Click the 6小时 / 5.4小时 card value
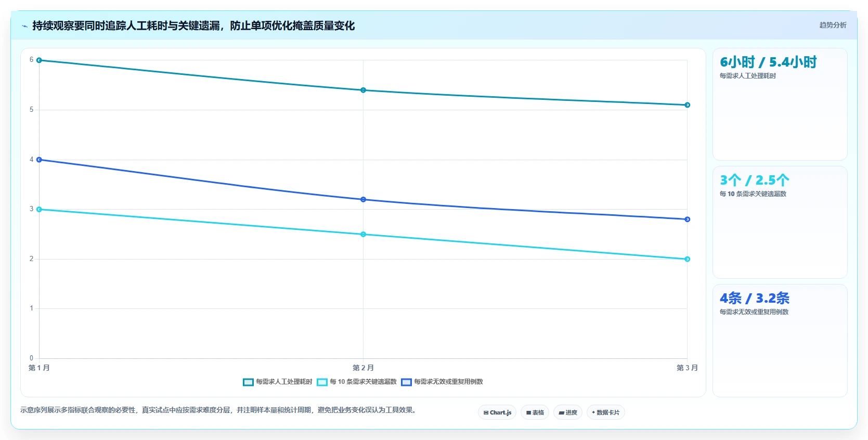The image size is (868, 440). tap(768, 62)
